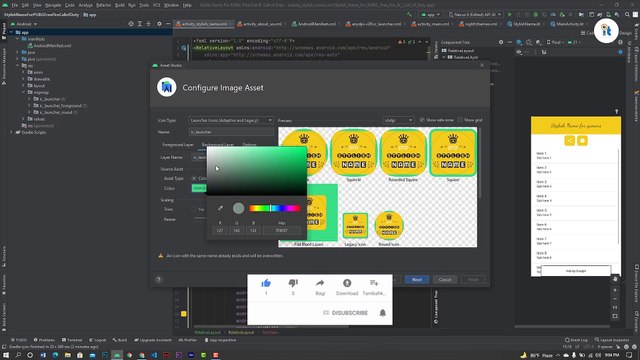This screenshot has width=640, height=360.
Task: Click the Next button
Action: (x=417, y=280)
